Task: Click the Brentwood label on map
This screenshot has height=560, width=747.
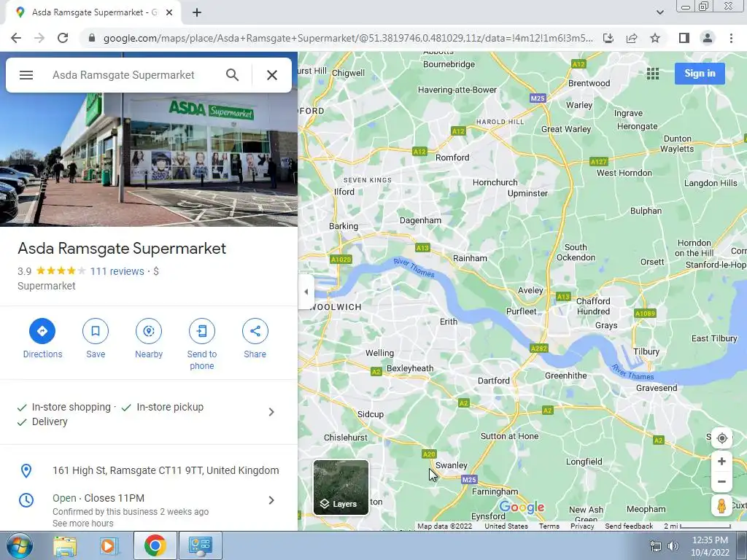Action: 589,83
